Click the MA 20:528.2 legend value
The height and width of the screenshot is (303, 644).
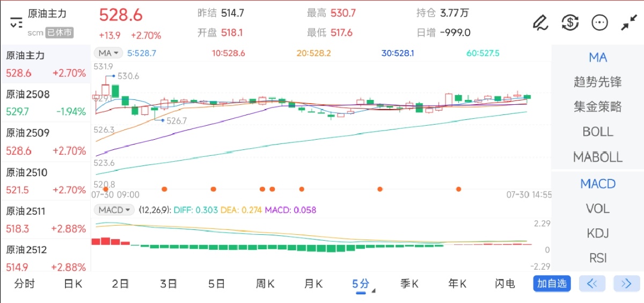(x=314, y=53)
